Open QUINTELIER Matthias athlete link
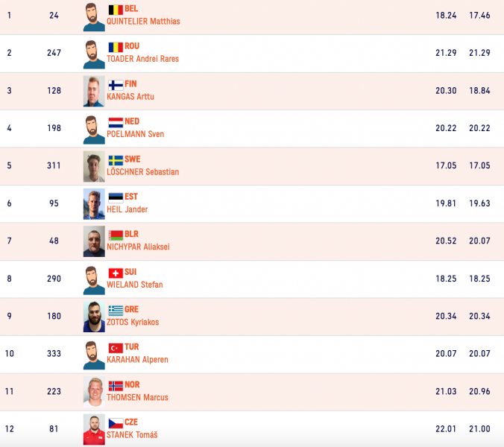Screen dimensions: 504x447 pos(143,22)
